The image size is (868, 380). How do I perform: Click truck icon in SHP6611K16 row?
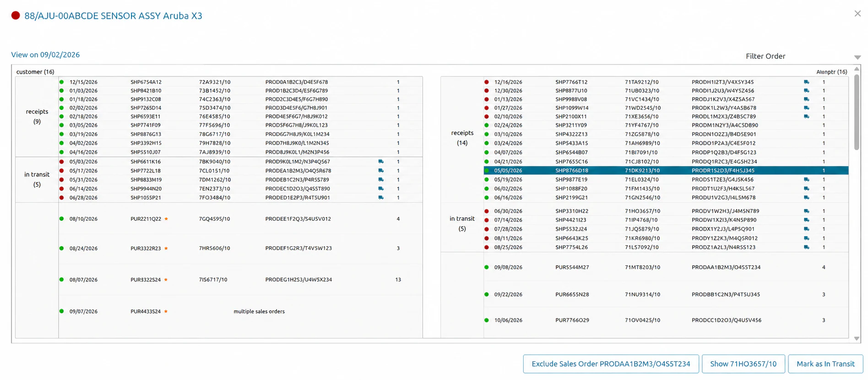point(381,162)
